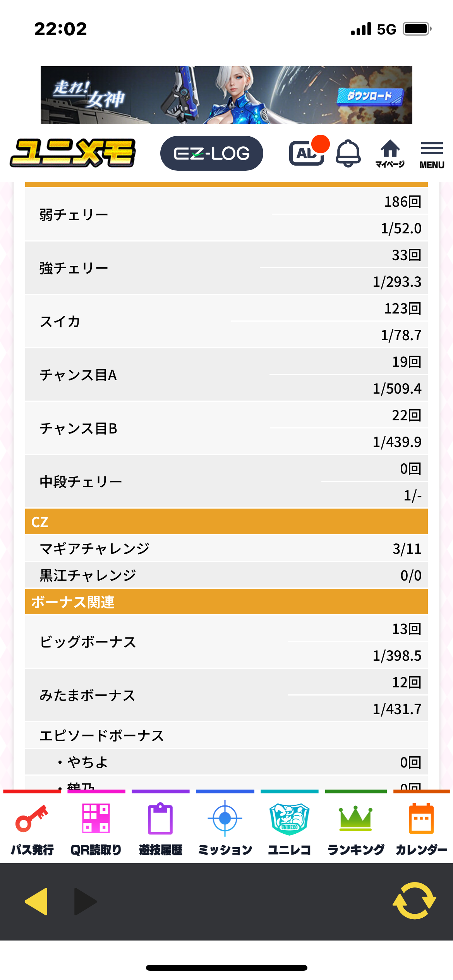Open notifications bell icon

(x=348, y=153)
